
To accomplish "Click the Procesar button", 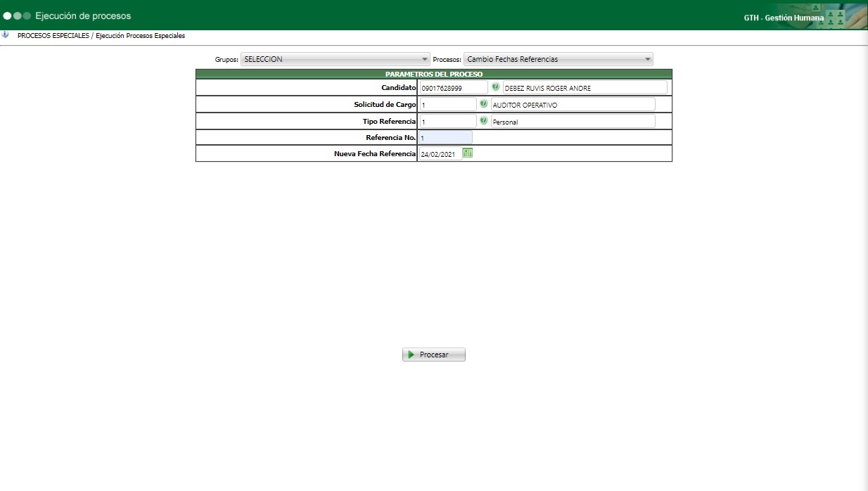I will pos(434,355).
